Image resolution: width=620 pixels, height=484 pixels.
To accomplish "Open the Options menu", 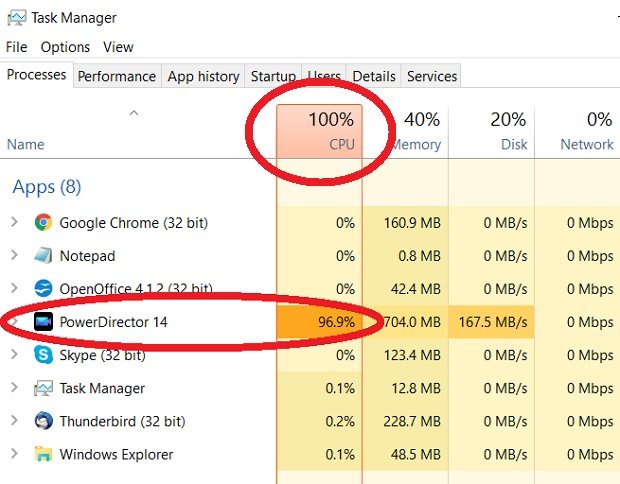I will [65, 47].
